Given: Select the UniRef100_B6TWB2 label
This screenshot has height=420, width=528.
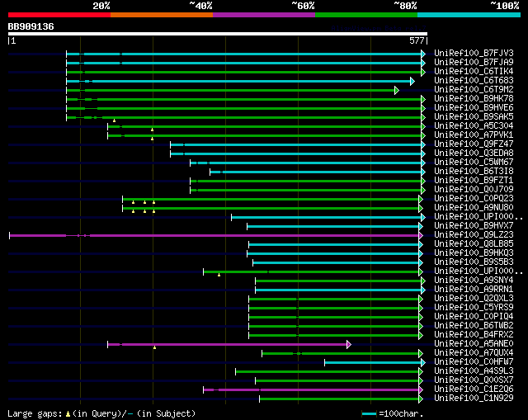Looking at the screenshot, I should (474, 326).
